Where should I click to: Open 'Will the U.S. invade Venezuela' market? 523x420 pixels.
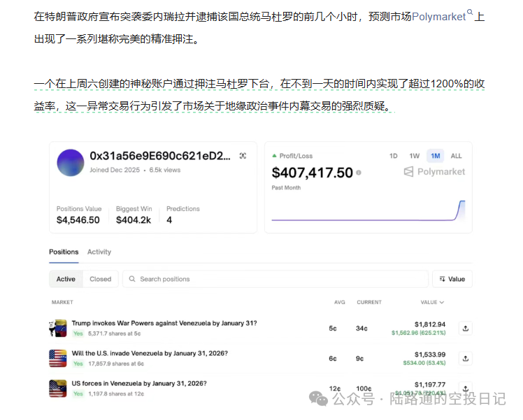[x=150, y=354]
